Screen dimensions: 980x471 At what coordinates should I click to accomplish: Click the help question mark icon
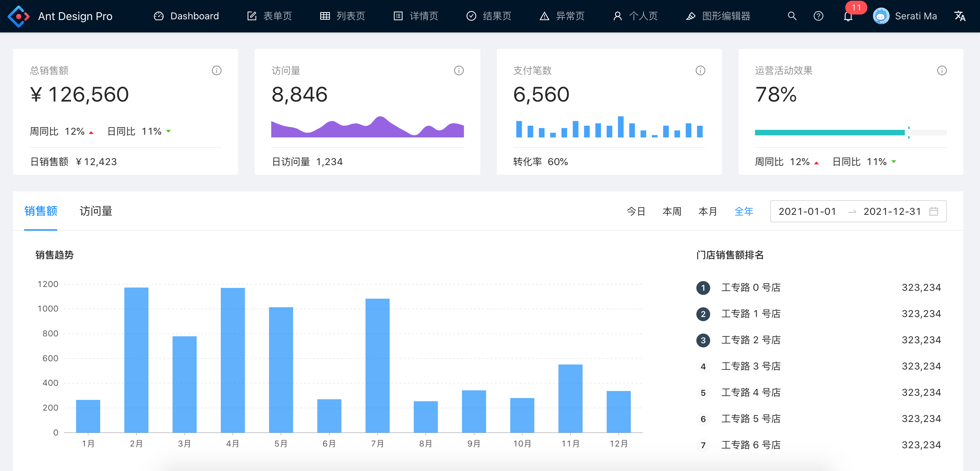click(818, 16)
